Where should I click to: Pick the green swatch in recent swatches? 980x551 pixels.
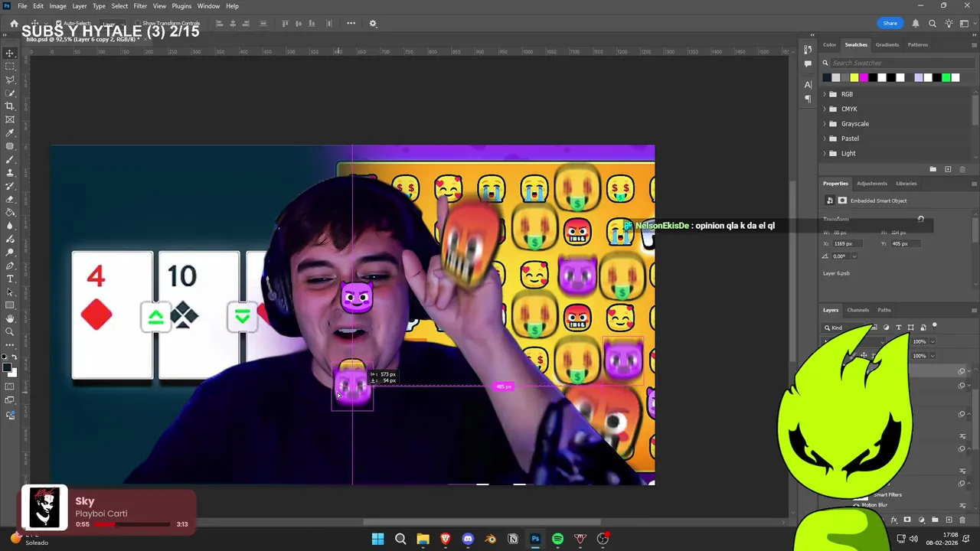point(946,77)
